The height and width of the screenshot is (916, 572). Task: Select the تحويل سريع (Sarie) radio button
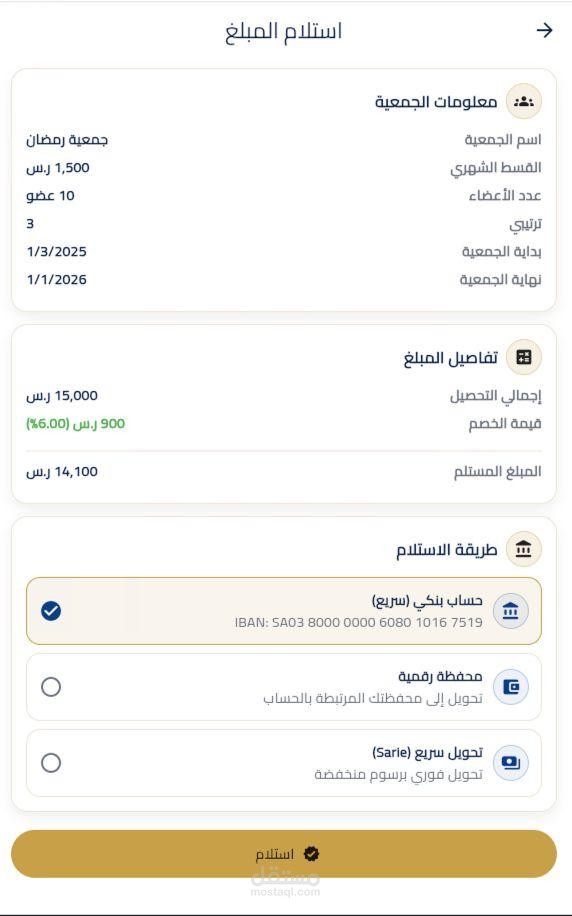coord(51,763)
